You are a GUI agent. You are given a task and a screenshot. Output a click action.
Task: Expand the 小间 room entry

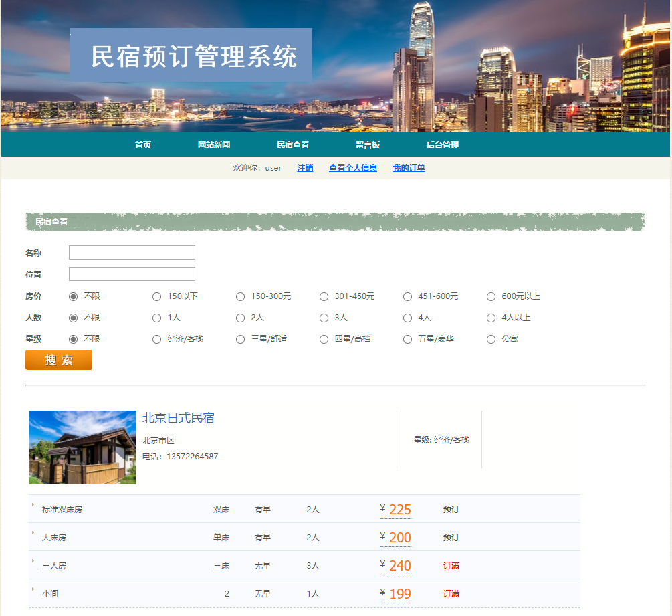[x=31, y=591]
